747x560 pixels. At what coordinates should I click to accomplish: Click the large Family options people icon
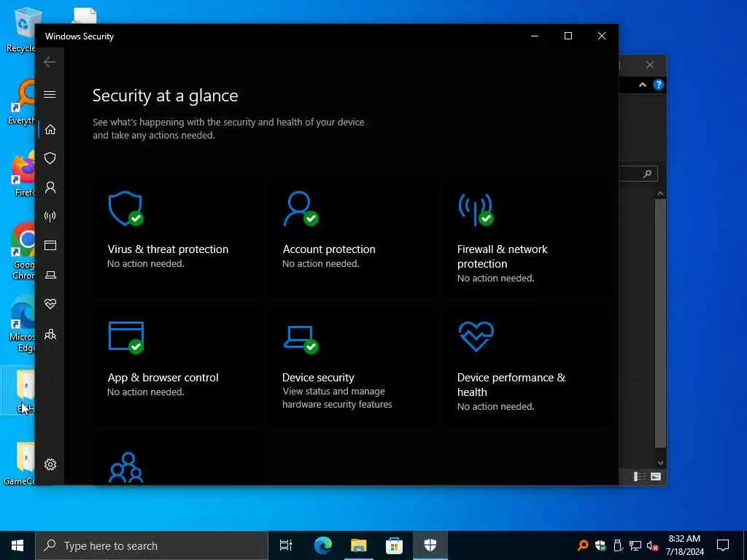click(x=125, y=467)
